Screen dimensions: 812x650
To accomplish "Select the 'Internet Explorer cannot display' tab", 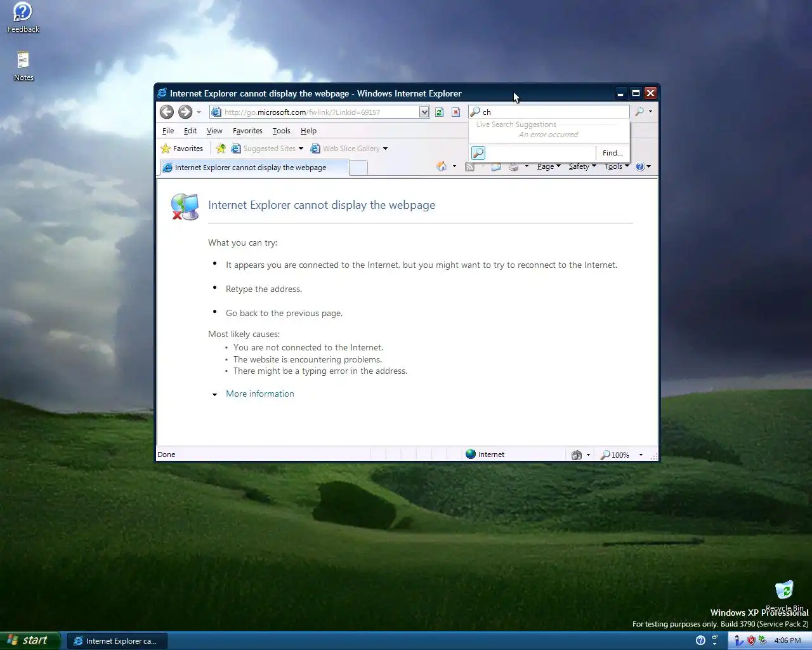I will pos(253,168).
